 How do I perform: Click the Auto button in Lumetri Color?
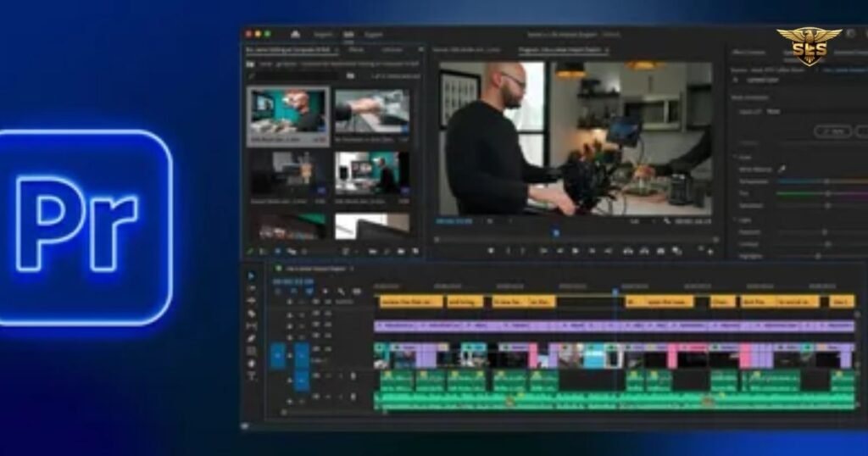pyautogui.click(x=833, y=131)
